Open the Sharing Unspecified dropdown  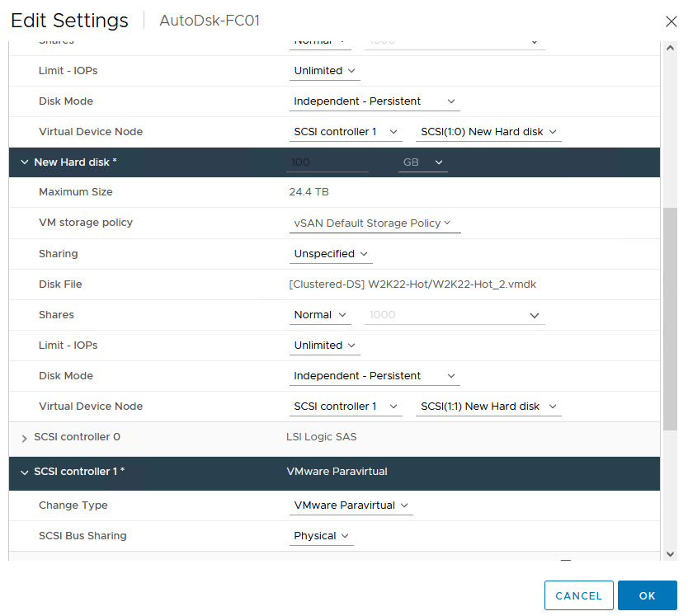[x=330, y=254]
